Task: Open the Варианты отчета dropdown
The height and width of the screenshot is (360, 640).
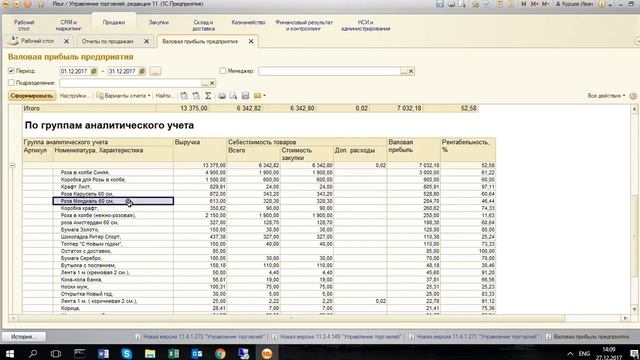Action: 124,96
